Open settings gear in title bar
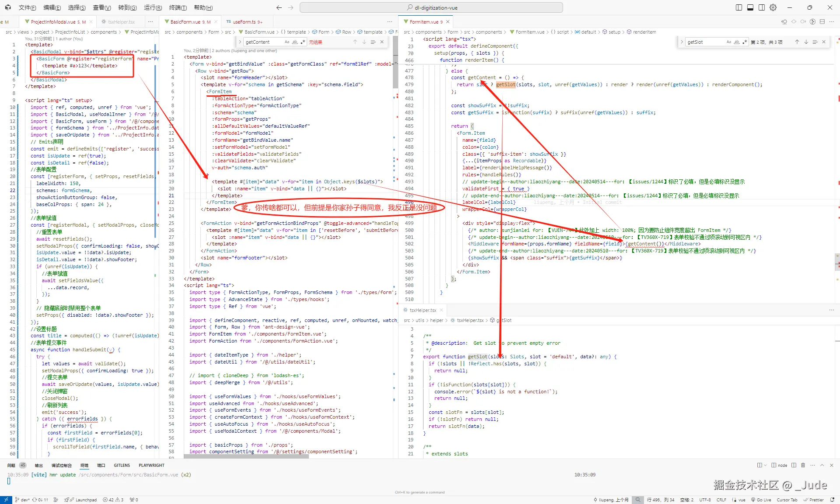Viewport: 840px width, 504px height. (773, 7)
